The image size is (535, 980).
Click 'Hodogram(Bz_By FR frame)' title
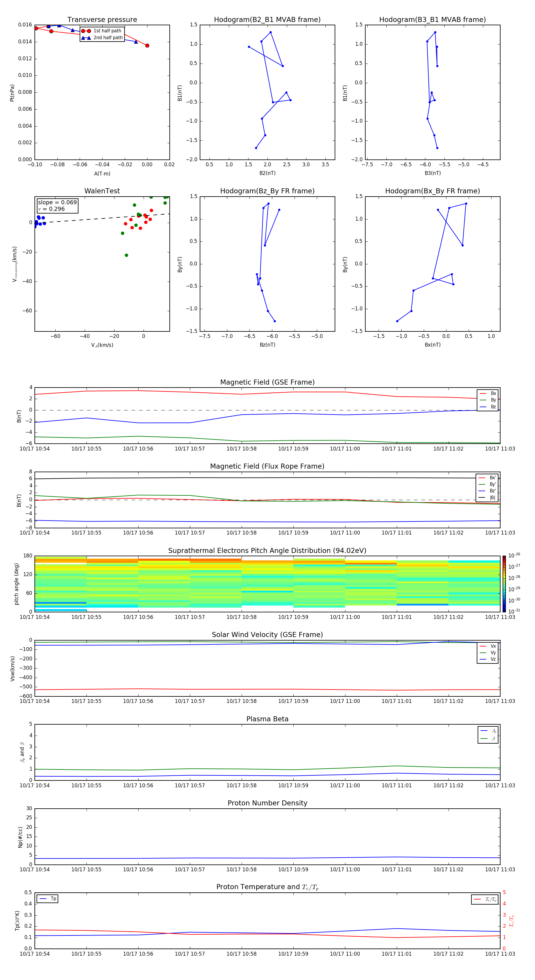click(267, 191)
